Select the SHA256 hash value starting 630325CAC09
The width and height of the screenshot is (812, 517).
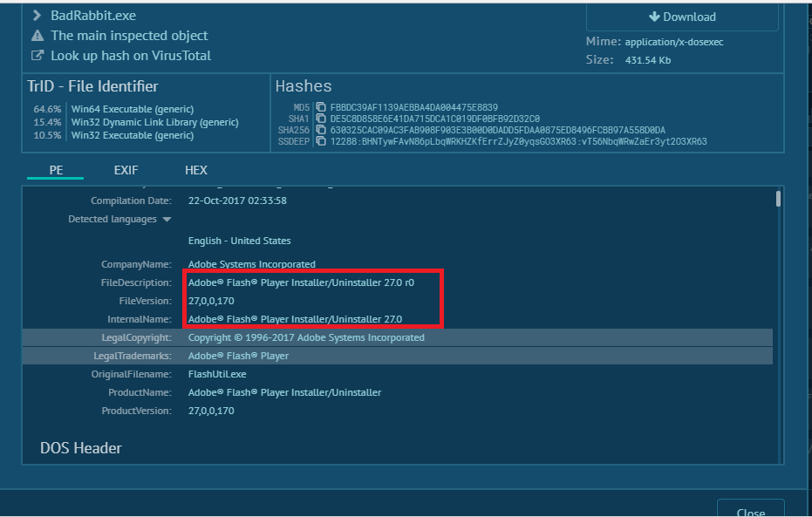pos(498,130)
